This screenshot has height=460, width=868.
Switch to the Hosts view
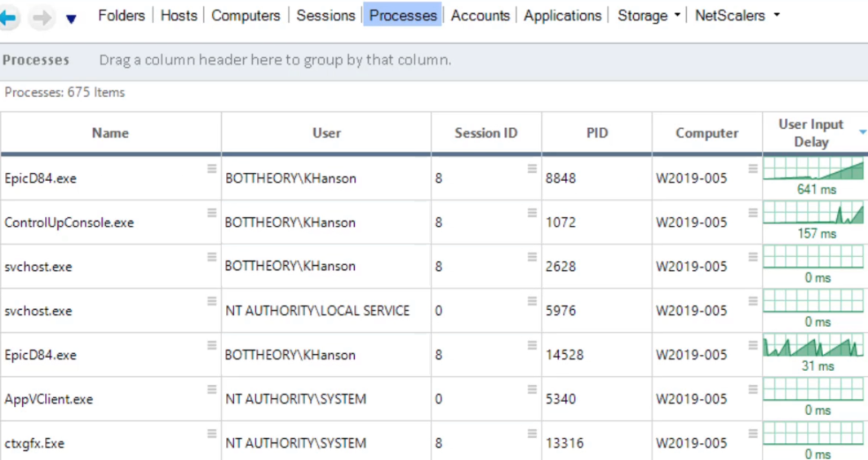click(x=179, y=15)
